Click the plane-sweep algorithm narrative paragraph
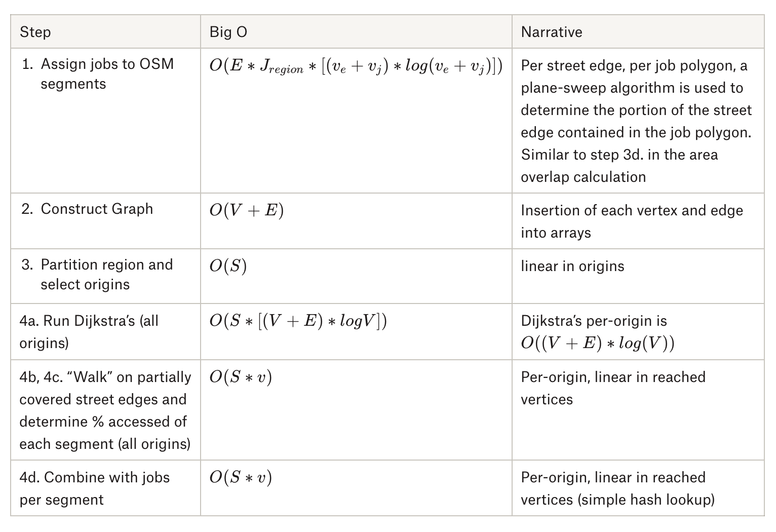This screenshot has height=532, width=776. coord(636,121)
